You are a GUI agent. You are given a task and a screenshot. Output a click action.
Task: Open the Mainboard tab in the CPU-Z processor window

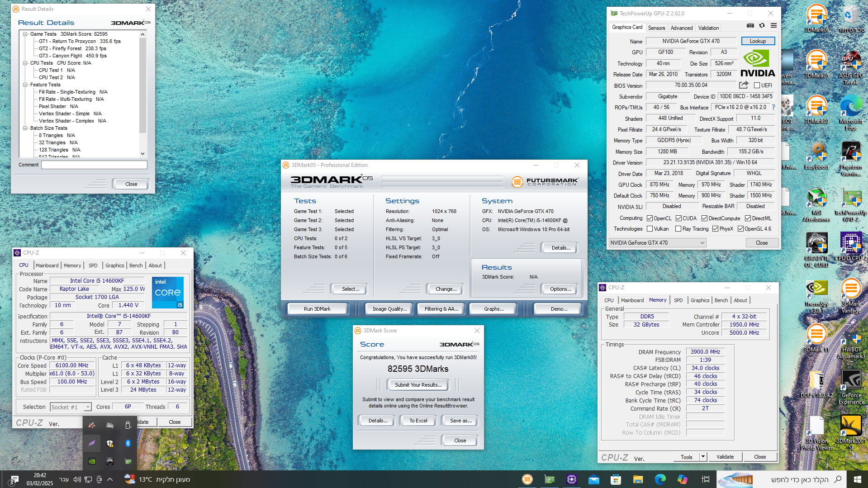click(x=47, y=265)
